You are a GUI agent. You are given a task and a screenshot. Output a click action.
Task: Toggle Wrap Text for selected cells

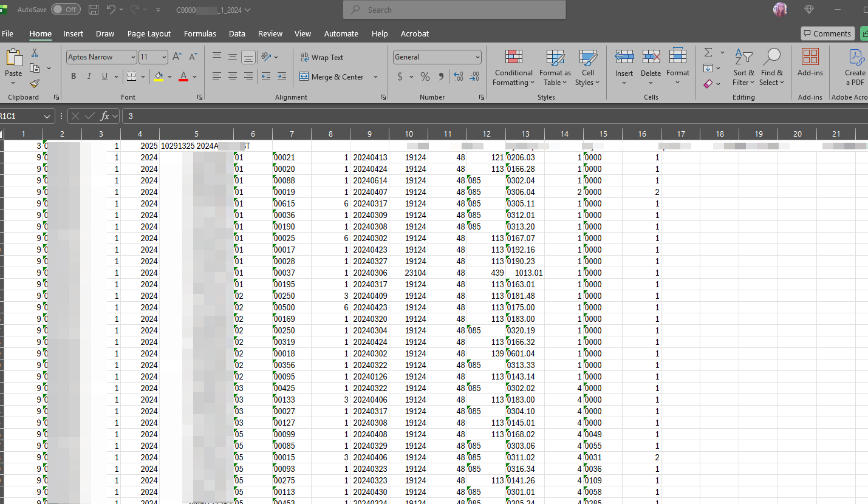(322, 57)
